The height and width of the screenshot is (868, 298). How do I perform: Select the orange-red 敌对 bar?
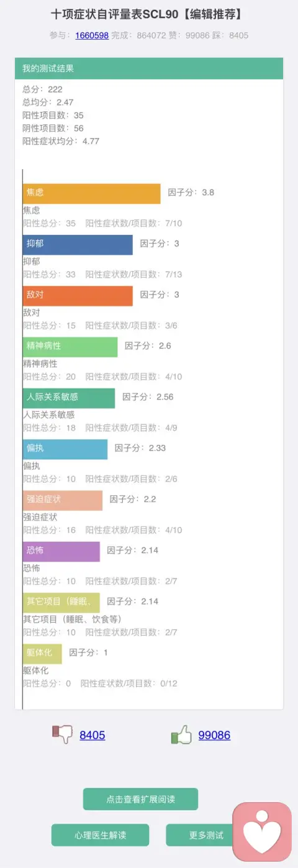click(x=78, y=295)
